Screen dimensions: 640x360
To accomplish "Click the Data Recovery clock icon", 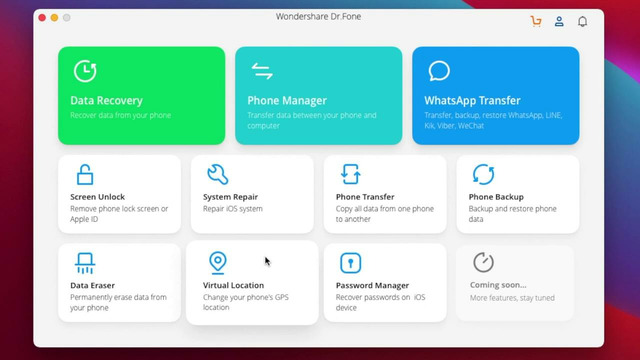I will (85, 71).
